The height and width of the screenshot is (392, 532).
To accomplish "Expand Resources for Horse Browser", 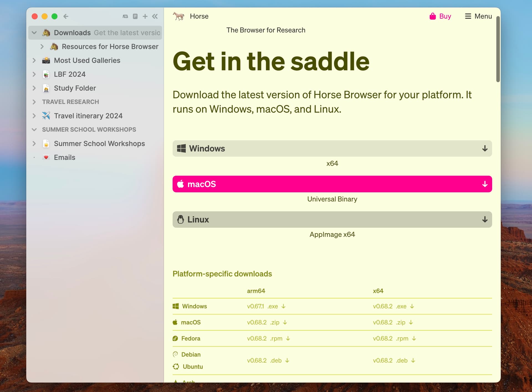I will pyautogui.click(x=42, y=47).
